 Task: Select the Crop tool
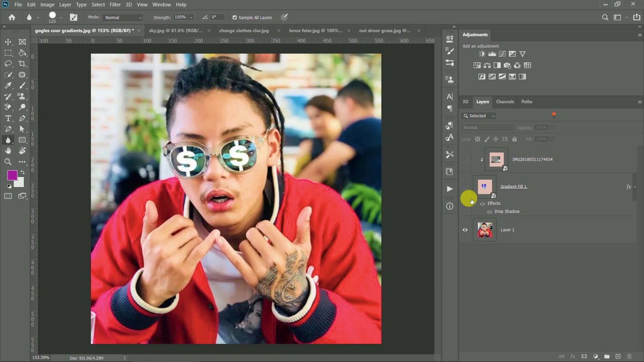[22, 64]
